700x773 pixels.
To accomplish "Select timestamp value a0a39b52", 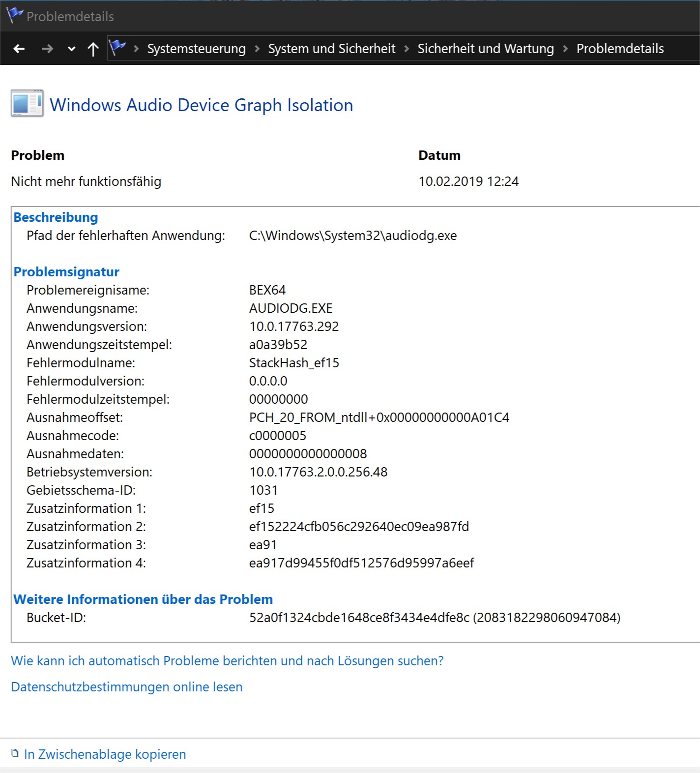I will tap(278, 345).
